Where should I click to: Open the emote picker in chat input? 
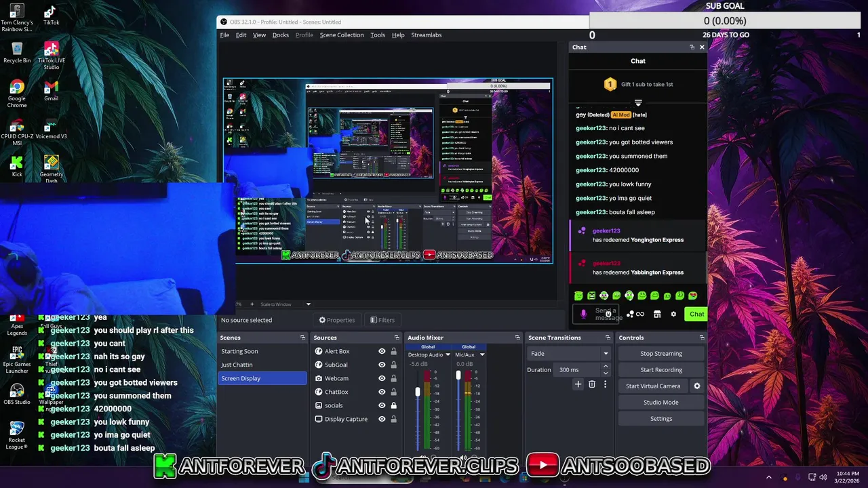[x=608, y=314]
